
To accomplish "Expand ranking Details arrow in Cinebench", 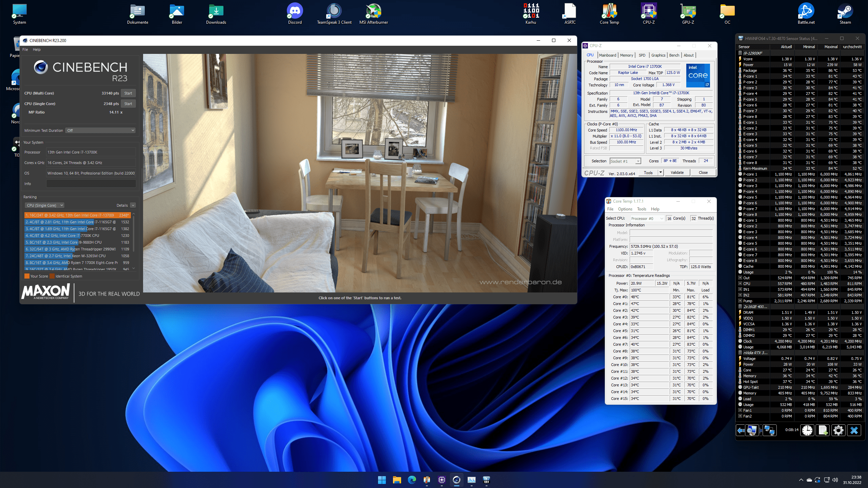I will click(133, 205).
